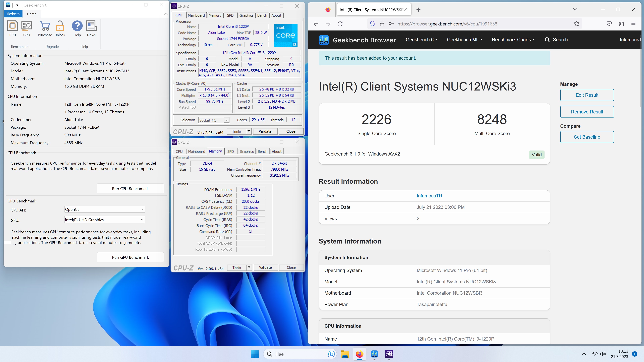Click the Run CPU Benchmark button
The image size is (644, 362).
[x=130, y=189]
